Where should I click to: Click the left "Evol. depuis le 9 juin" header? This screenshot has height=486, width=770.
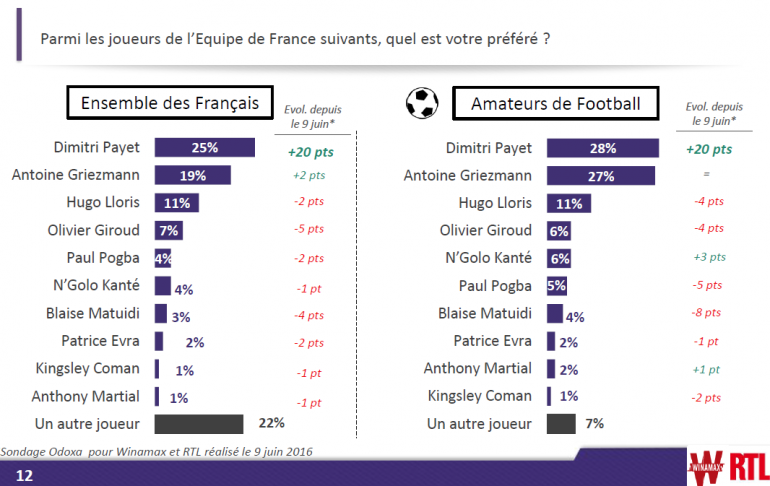(x=311, y=116)
